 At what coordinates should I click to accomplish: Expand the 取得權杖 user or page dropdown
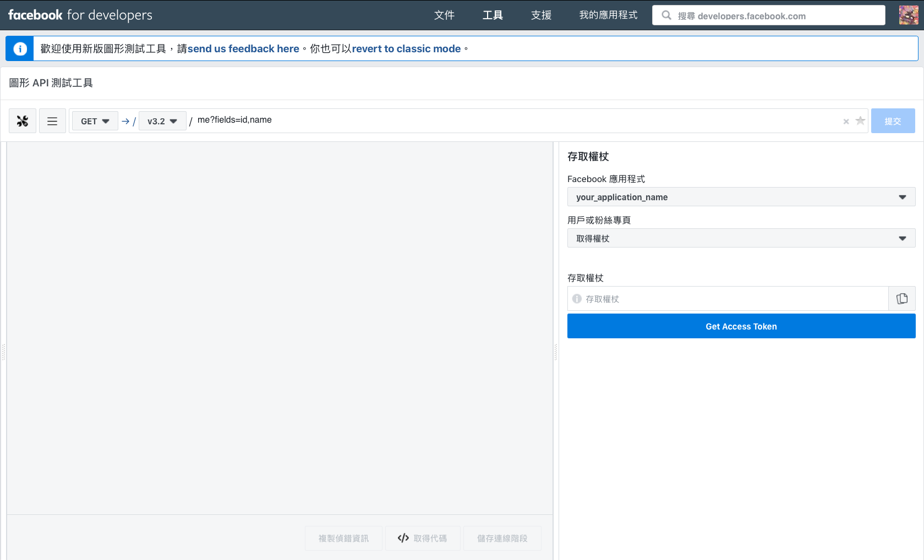pos(741,238)
